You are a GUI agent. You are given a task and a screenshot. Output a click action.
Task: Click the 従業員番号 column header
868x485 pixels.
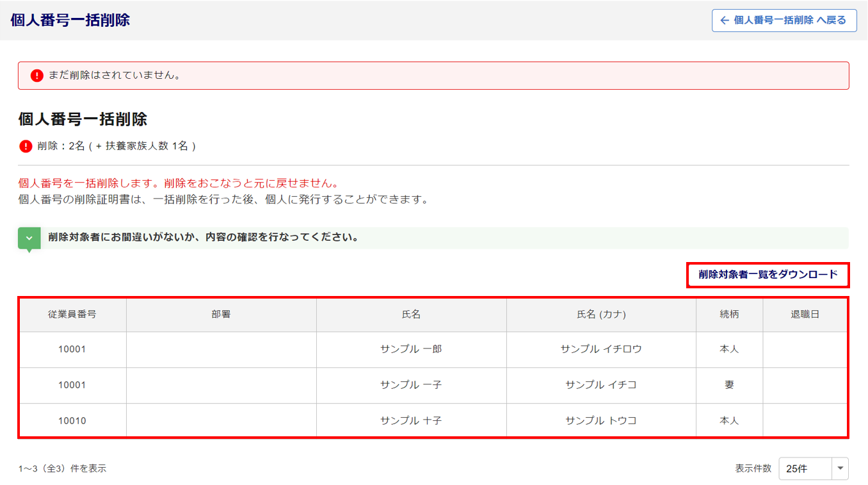72,315
